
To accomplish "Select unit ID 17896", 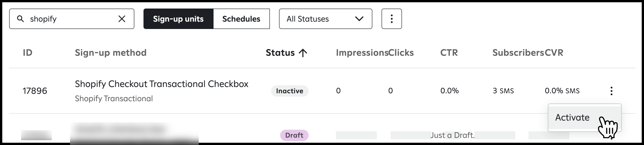I will coord(35,91).
